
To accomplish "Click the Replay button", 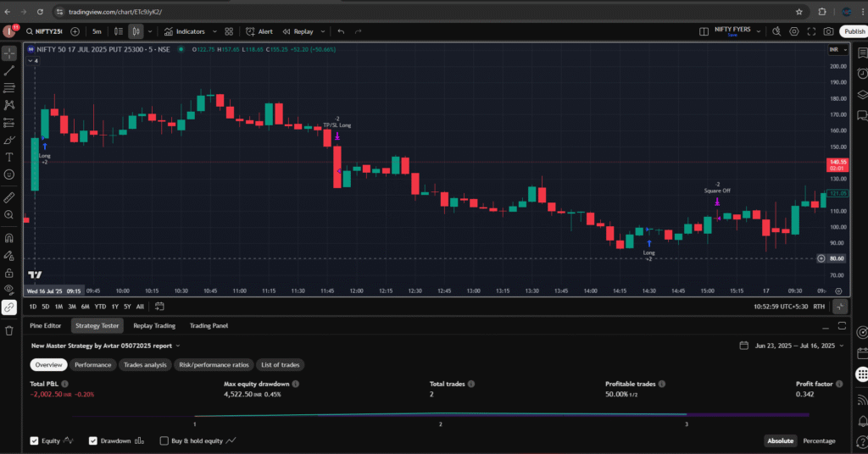I will click(298, 31).
